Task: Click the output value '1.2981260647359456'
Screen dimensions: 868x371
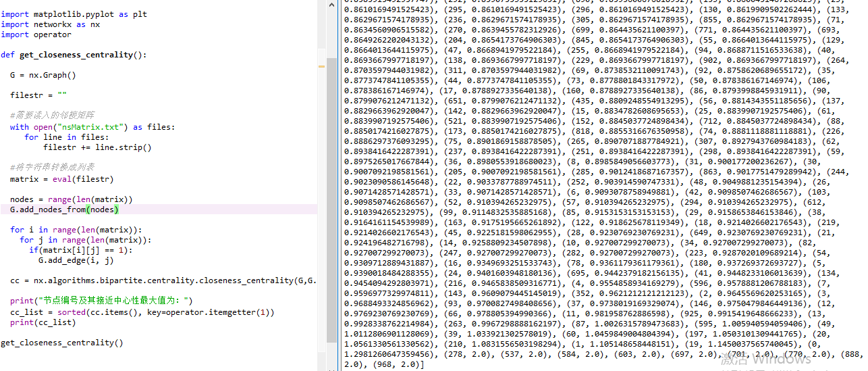Action: click(x=387, y=353)
